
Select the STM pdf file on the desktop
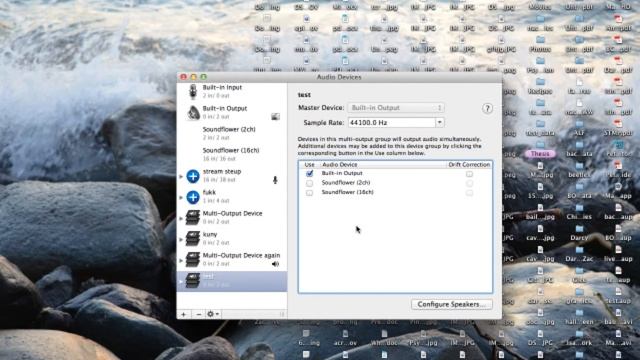618,128
